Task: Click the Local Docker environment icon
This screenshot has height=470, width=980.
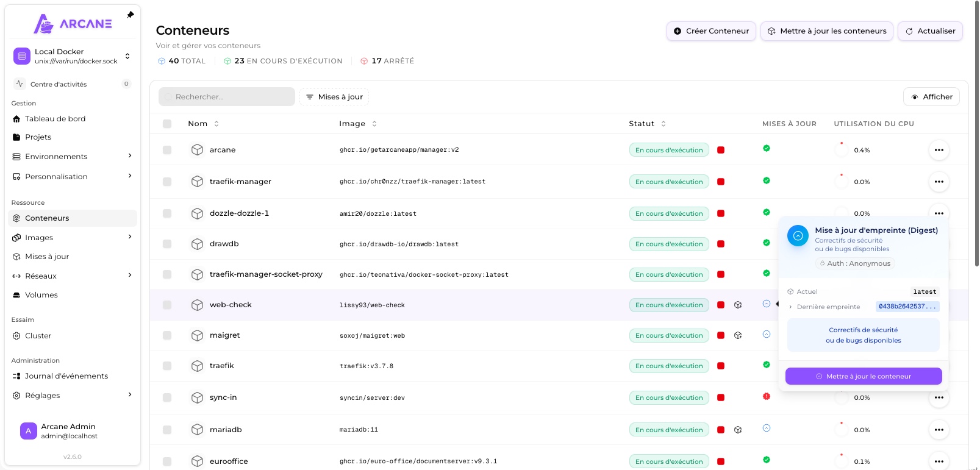Action: click(22, 56)
